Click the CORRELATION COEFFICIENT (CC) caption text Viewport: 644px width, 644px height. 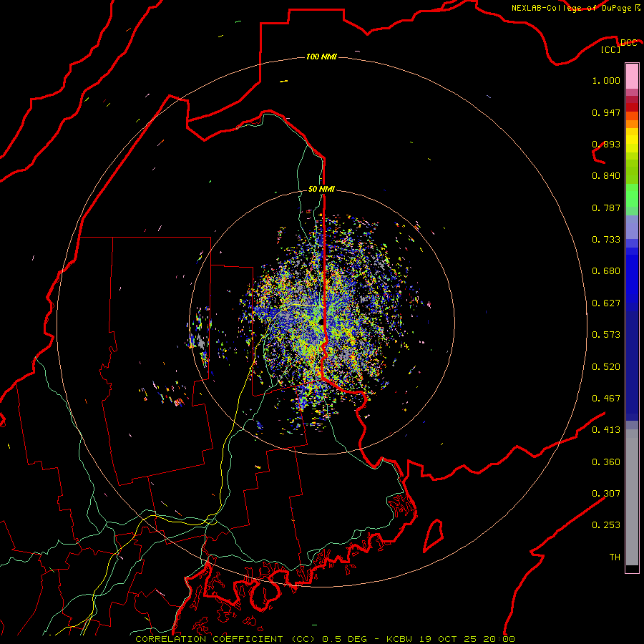[225, 639]
